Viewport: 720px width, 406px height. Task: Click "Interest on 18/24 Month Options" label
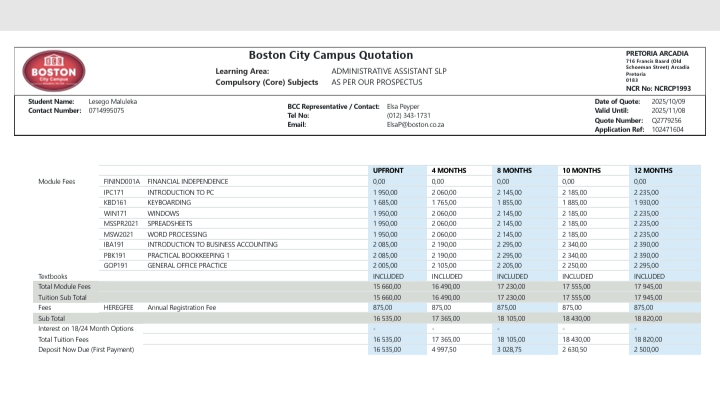pyautogui.click(x=85, y=329)
